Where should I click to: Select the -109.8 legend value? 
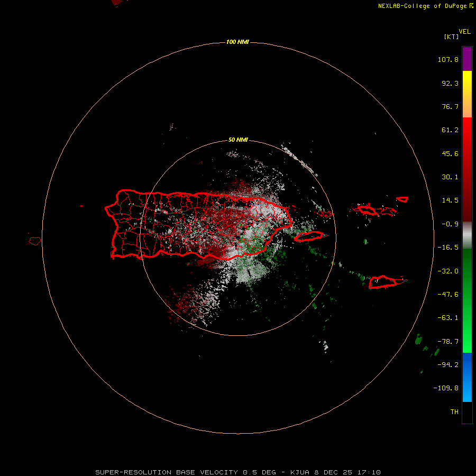(446, 388)
